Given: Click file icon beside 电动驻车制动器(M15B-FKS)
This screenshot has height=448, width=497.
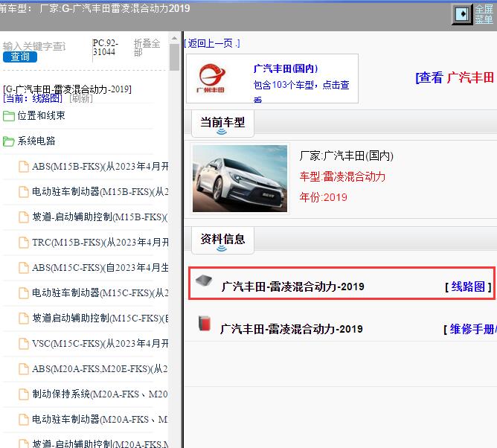Looking at the screenshot, I should (24, 192).
